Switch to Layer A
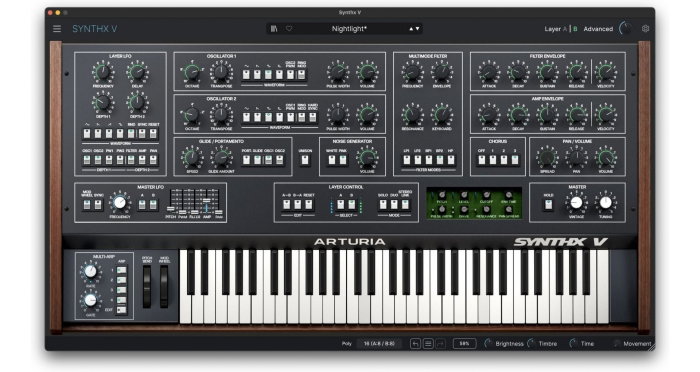 tap(565, 29)
